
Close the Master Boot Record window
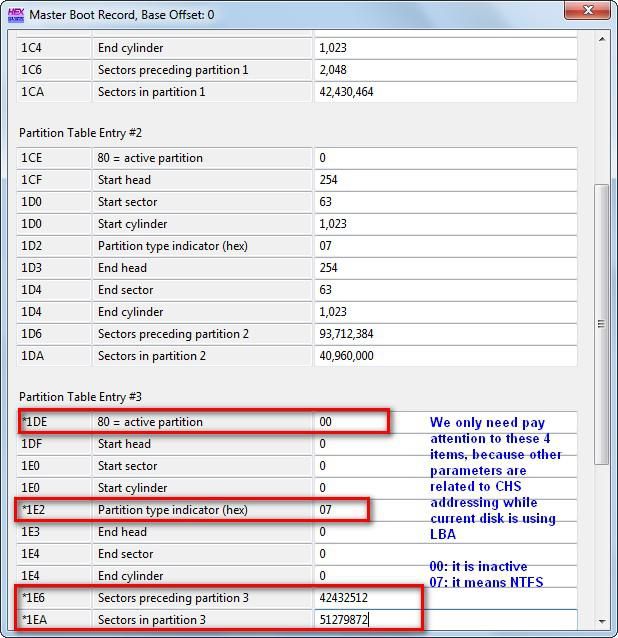[x=587, y=10]
